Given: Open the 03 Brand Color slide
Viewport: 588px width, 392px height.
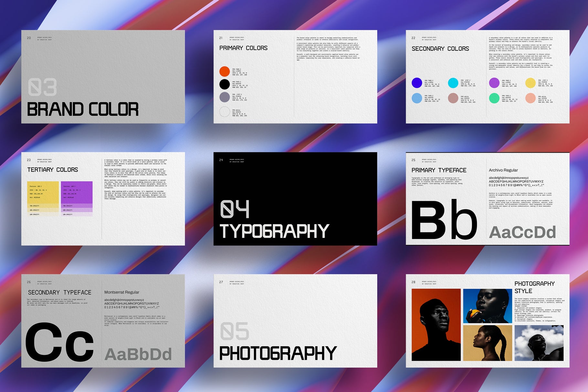Looking at the screenshot, I should (x=103, y=77).
